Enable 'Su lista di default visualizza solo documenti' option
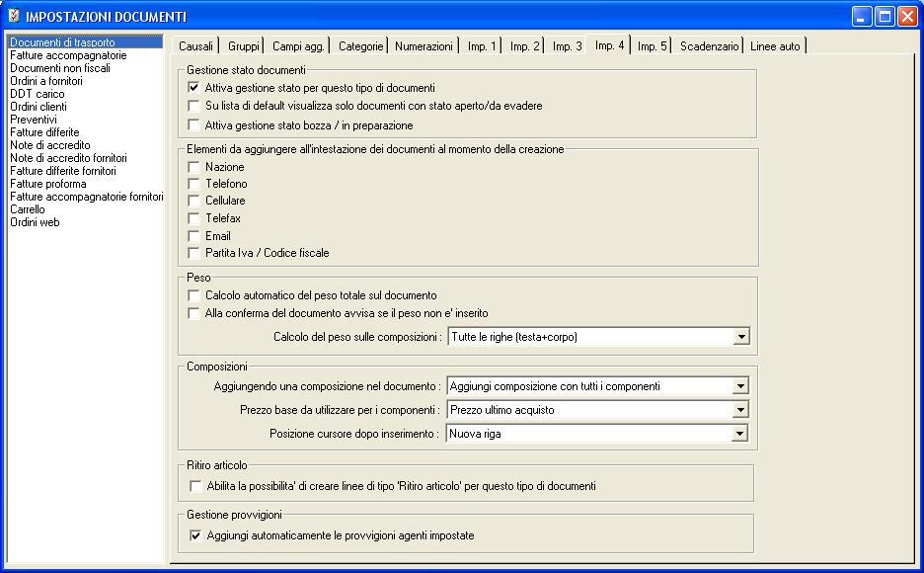 tap(193, 106)
